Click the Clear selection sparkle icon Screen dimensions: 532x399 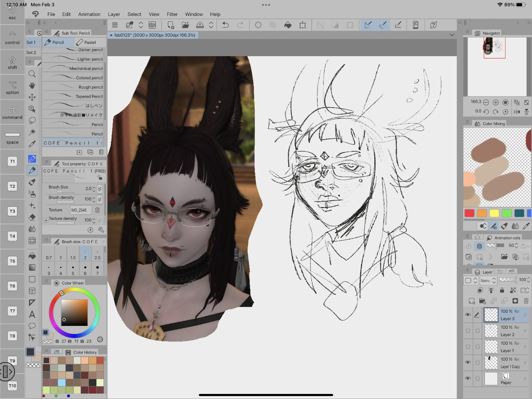258,25
